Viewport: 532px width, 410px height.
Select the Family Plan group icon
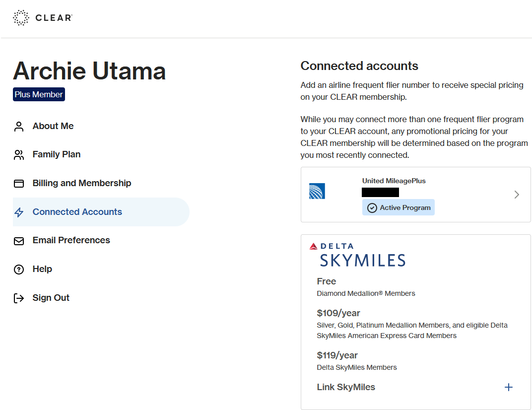[x=19, y=154]
